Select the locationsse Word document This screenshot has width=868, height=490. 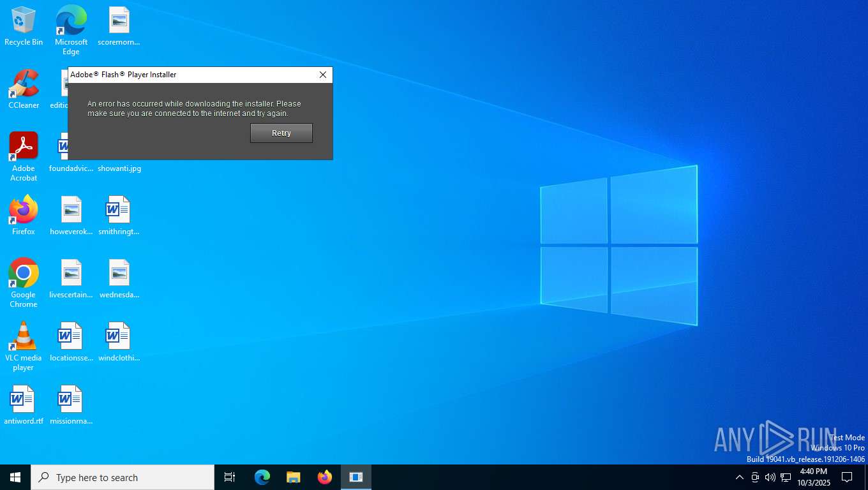(71, 342)
